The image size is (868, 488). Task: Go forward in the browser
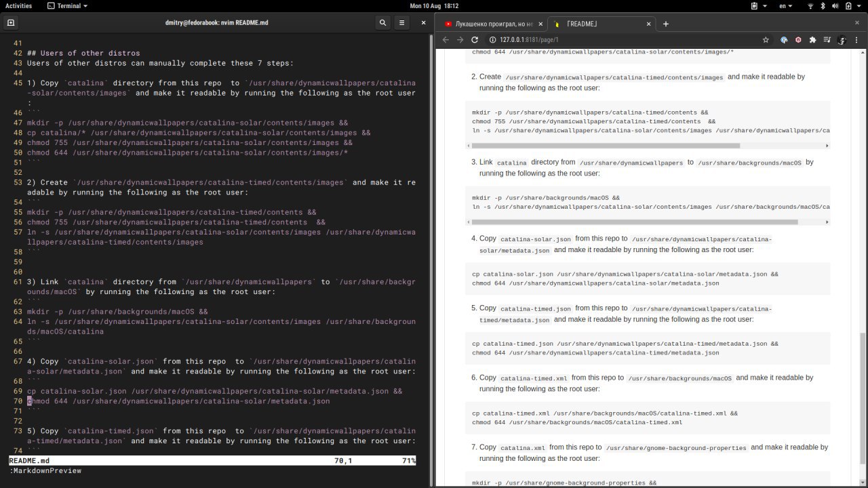460,39
